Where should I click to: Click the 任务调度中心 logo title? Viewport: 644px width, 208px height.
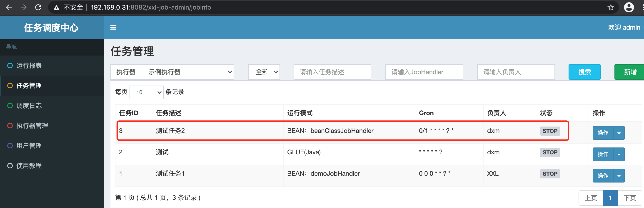(51, 28)
